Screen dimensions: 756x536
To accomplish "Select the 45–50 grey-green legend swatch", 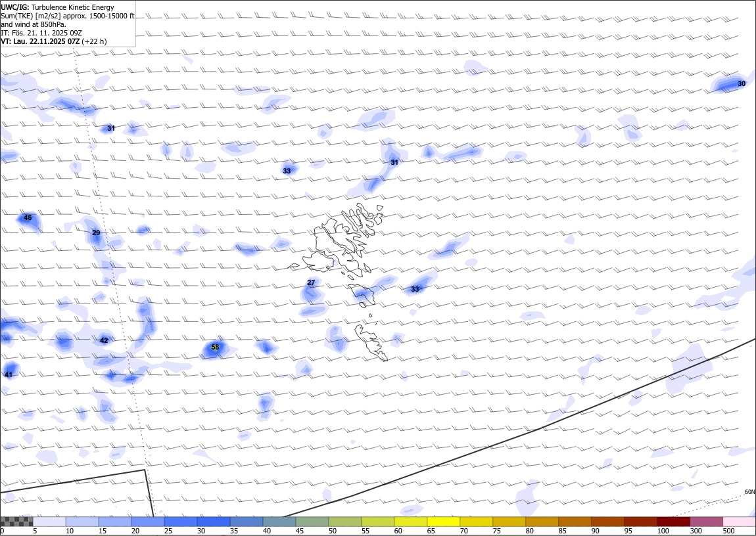I will click(x=312, y=522).
